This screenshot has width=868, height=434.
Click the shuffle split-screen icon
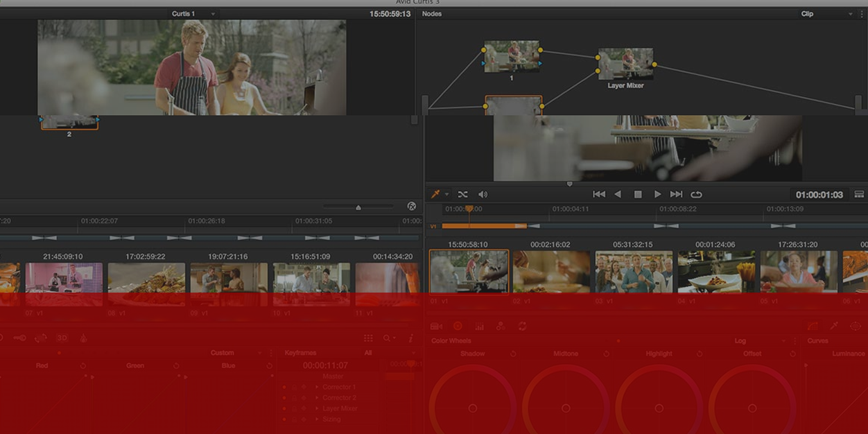pyautogui.click(x=462, y=194)
